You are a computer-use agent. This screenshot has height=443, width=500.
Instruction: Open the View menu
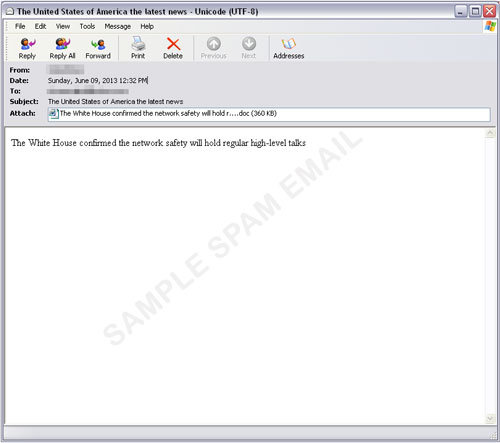coord(63,26)
